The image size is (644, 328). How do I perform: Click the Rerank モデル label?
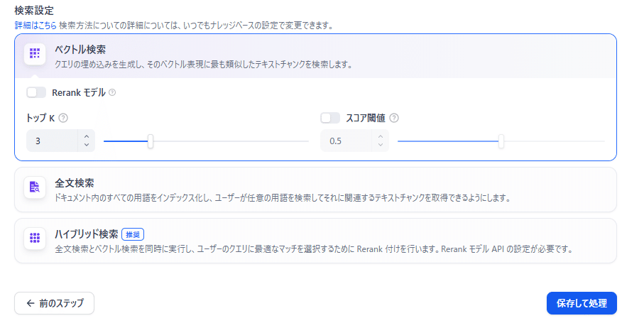(79, 93)
